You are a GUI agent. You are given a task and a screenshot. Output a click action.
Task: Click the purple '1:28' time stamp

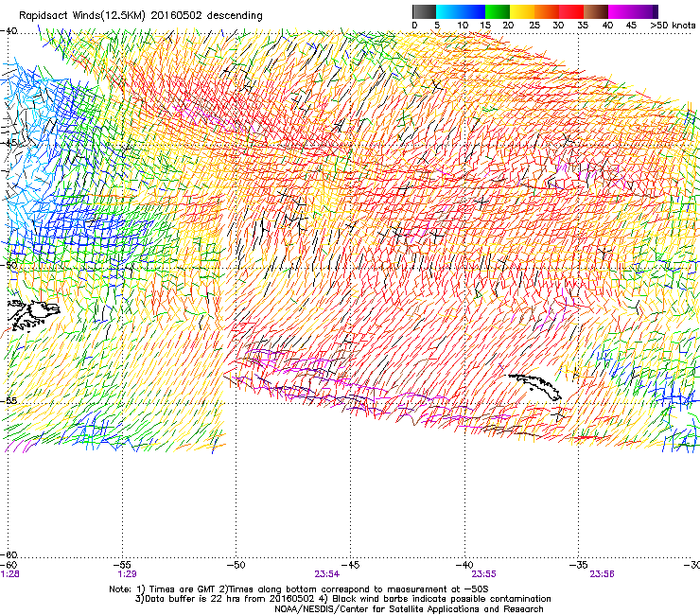[9, 574]
